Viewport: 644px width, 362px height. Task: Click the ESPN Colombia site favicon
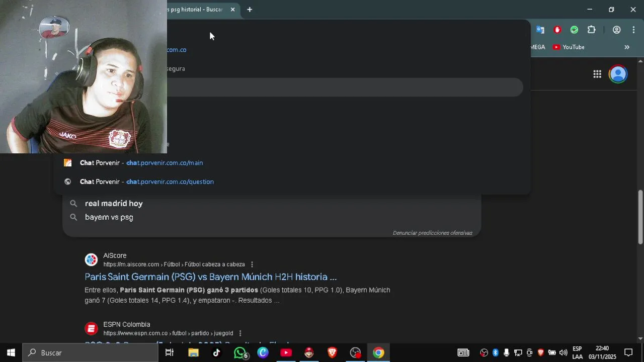(x=91, y=329)
